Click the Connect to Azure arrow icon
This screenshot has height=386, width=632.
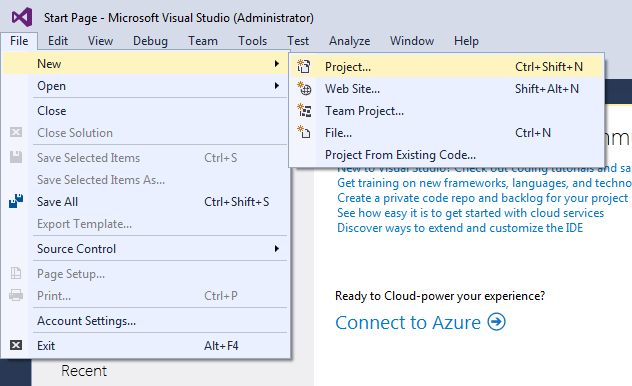pos(497,322)
